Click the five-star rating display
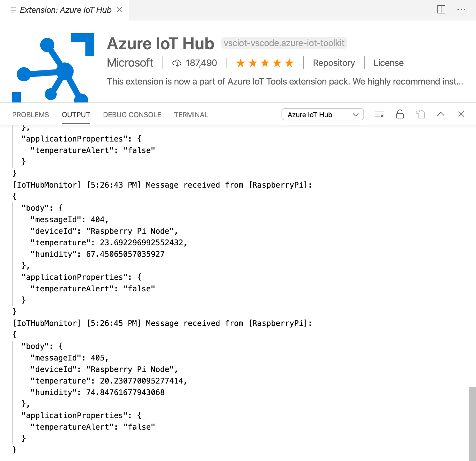Viewport: 476px width, 461px height. click(264, 63)
